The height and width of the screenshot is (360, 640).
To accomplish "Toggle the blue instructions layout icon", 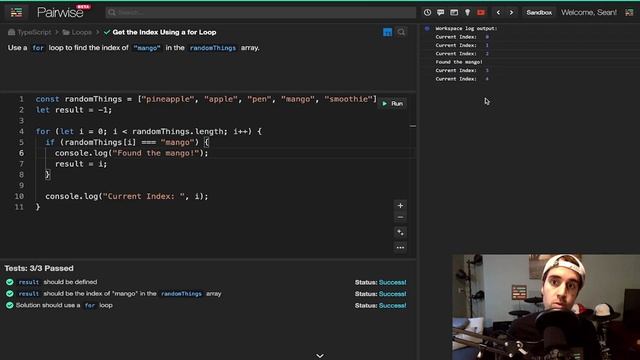I will click(x=387, y=32).
